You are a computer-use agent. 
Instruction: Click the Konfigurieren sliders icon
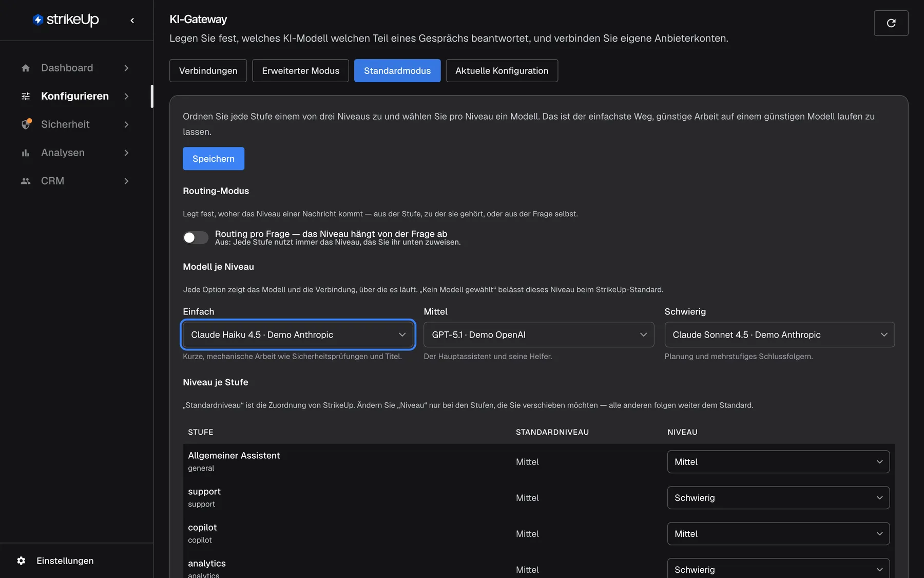[x=26, y=96]
